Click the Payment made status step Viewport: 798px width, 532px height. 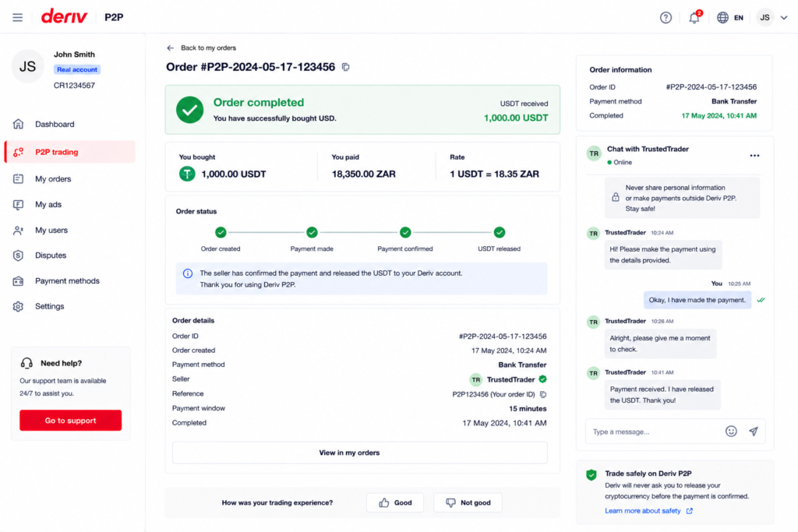[x=312, y=232]
